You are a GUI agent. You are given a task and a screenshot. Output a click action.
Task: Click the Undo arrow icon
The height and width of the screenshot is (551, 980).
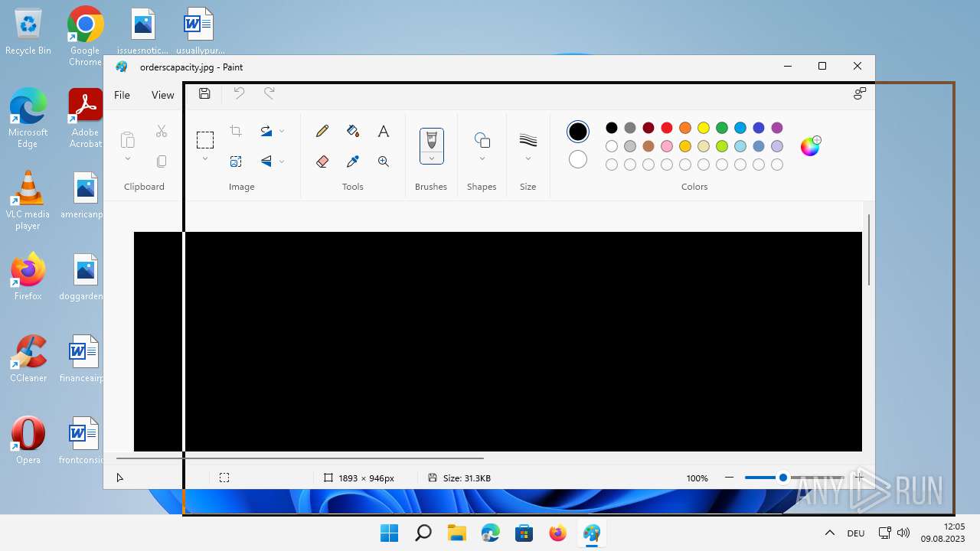coord(239,93)
